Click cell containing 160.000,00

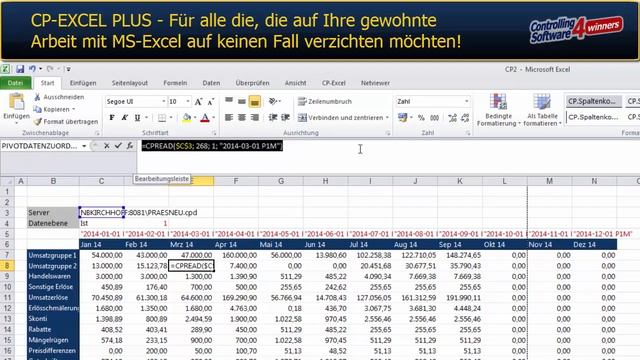click(236, 255)
